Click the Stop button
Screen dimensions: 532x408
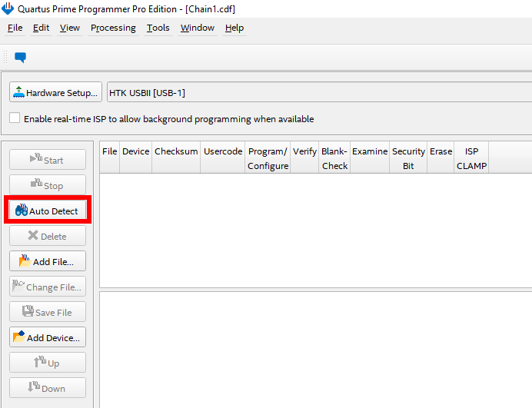click(x=48, y=185)
